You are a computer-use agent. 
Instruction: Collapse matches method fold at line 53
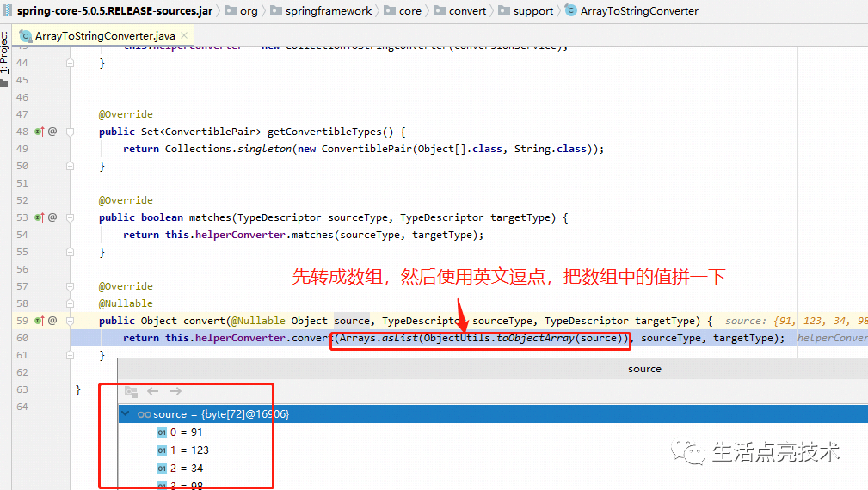pos(71,217)
